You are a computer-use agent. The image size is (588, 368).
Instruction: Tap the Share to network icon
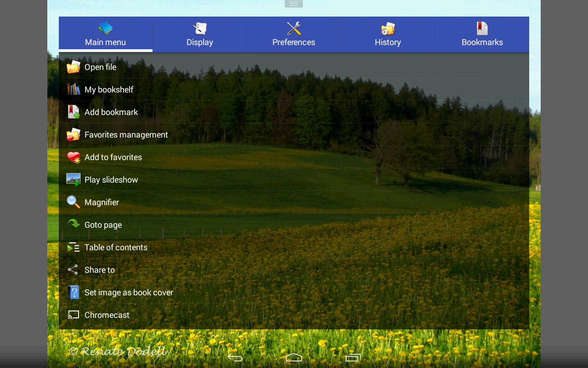[x=73, y=269]
